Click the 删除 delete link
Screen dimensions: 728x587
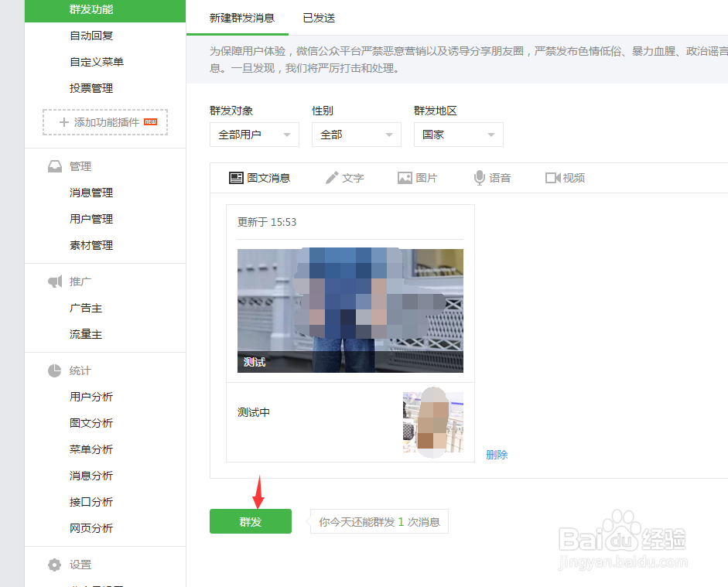point(496,455)
